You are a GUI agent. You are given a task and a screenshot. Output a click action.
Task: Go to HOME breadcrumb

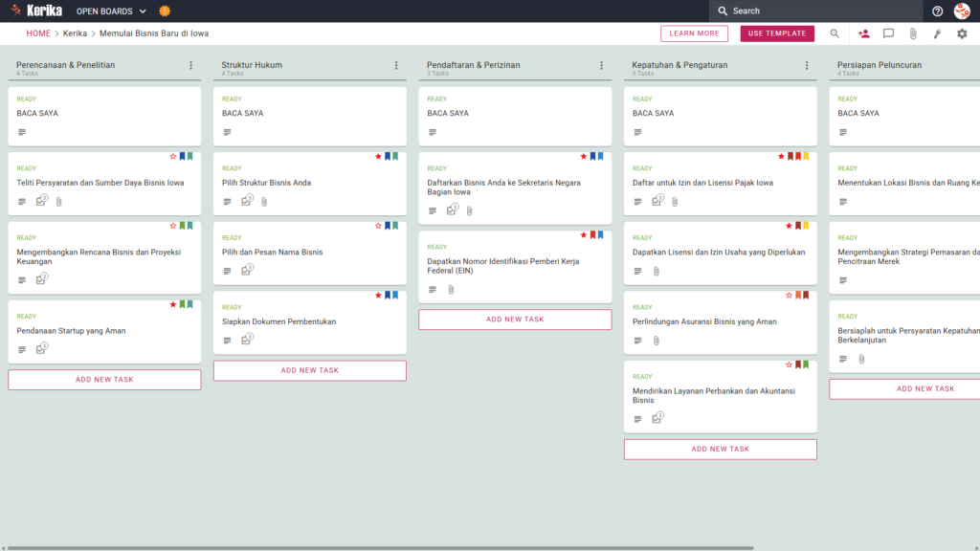(38, 33)
